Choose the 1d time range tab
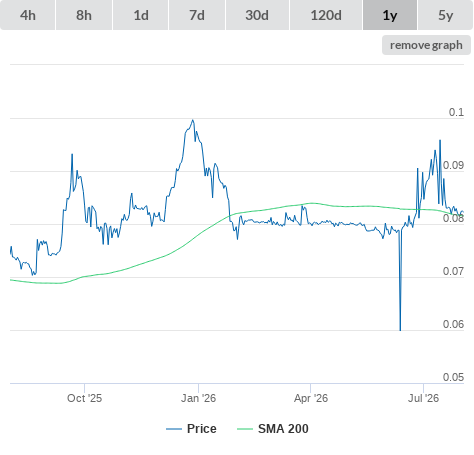474x455 pixels. tap(141, 15)
